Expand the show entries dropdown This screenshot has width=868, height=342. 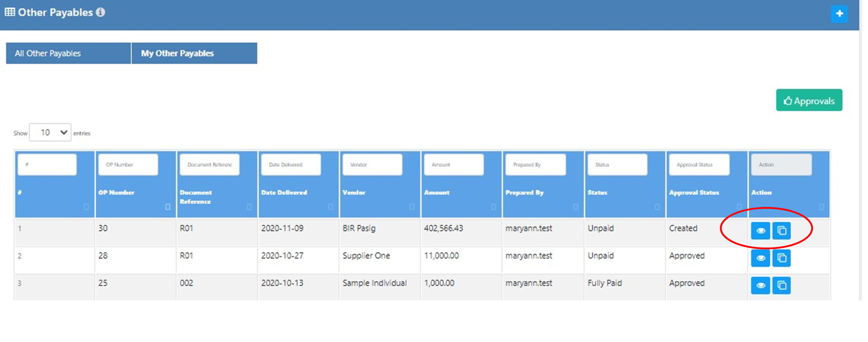click(x=50, y=133)
